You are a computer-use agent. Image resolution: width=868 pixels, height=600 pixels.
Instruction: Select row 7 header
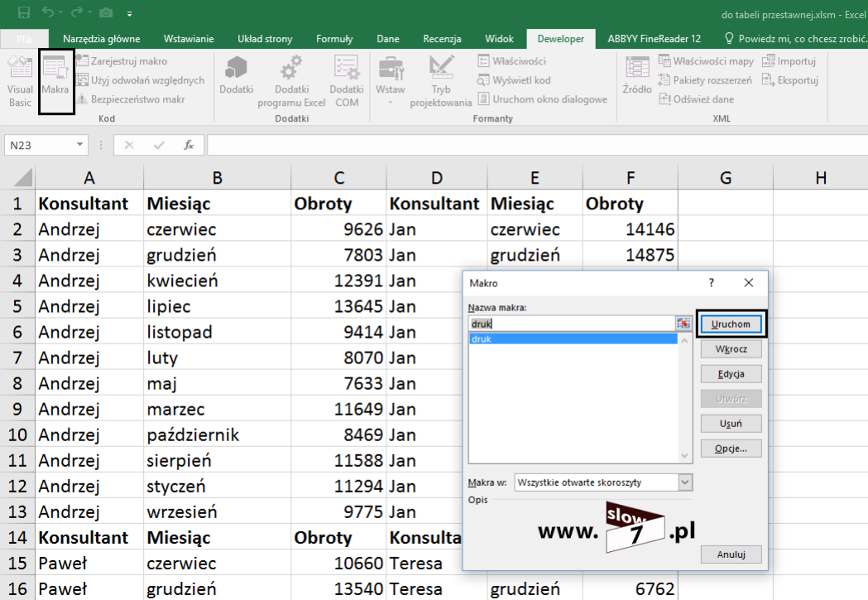click(17, 358)
